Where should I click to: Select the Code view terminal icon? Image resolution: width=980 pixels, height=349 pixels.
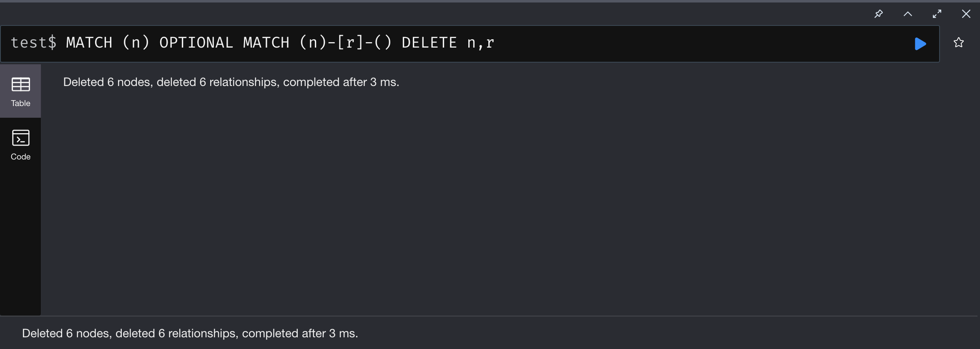click(20, 138)
